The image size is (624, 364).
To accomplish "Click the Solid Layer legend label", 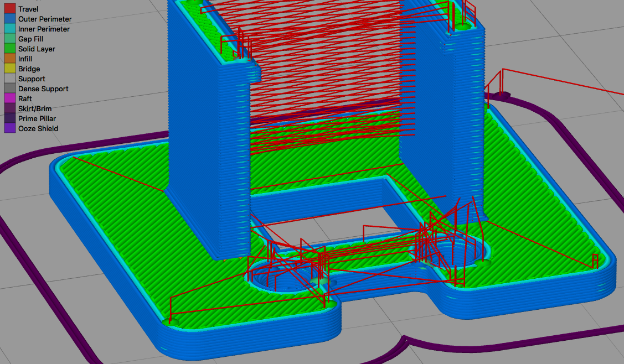I will [37, 49].
